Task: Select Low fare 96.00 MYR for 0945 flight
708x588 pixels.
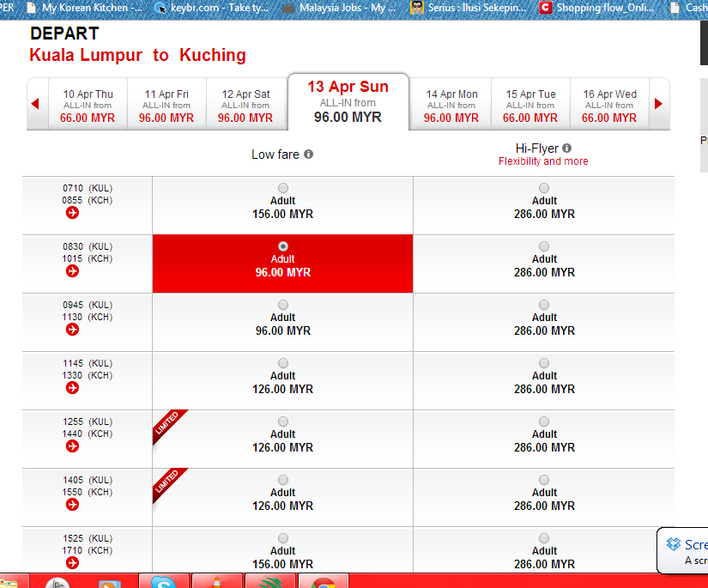Action: click(x=283, y=305)
